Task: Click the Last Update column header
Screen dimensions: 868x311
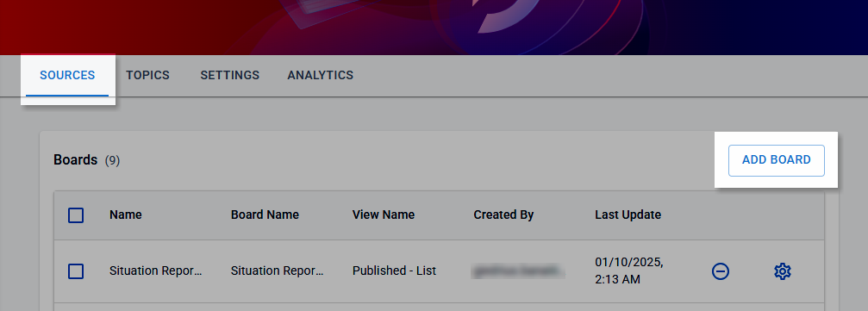Action: pos(628,215)
